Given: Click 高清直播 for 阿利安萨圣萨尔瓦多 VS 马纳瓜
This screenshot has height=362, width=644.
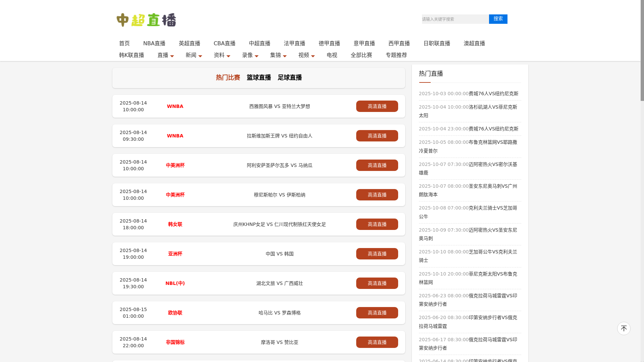Looking at the screenshot, I should pyautogui.click(x=377, y=165).
